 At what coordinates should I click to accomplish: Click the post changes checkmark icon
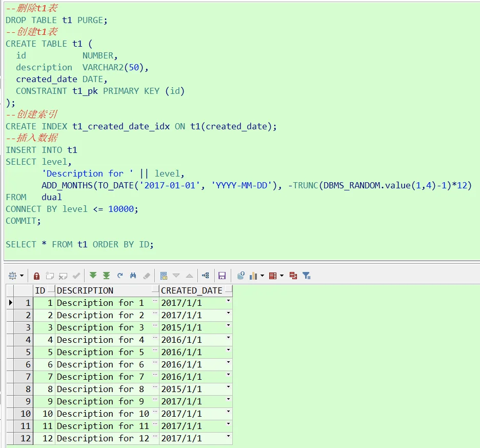click(x=76, y=276)
